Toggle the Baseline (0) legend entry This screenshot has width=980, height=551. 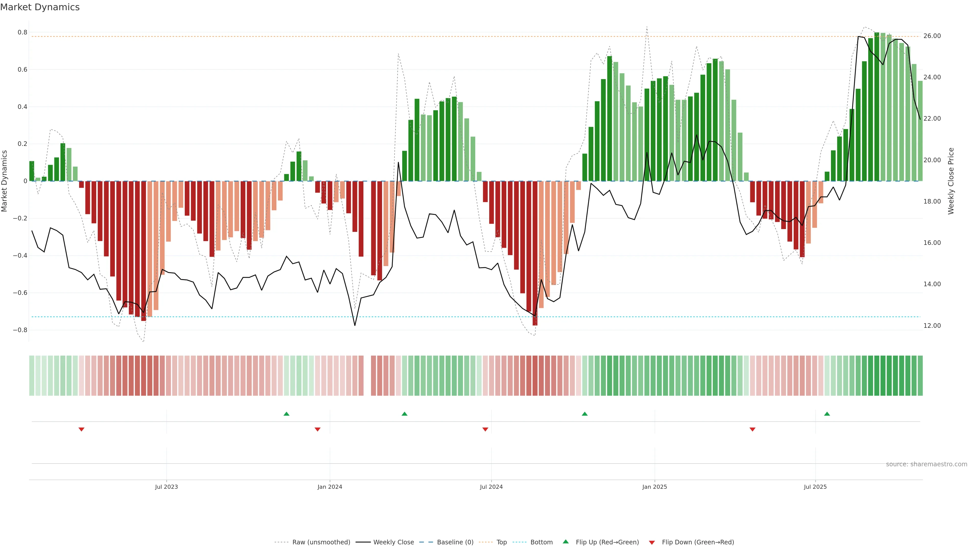pos(455,542)
